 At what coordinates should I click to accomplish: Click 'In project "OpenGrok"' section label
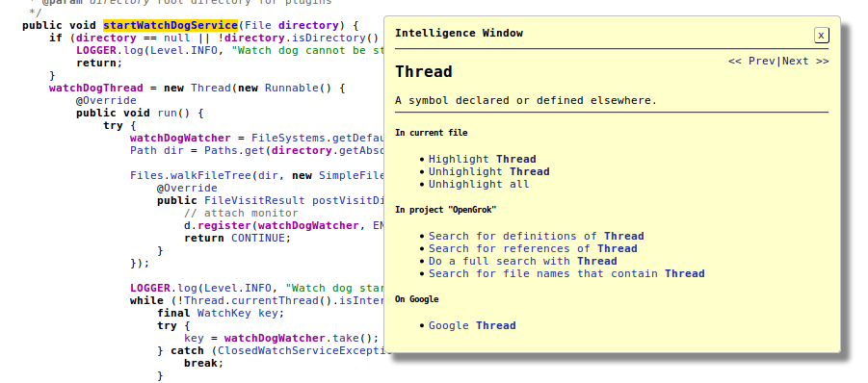pyautogui.click(x=446, y=210)
